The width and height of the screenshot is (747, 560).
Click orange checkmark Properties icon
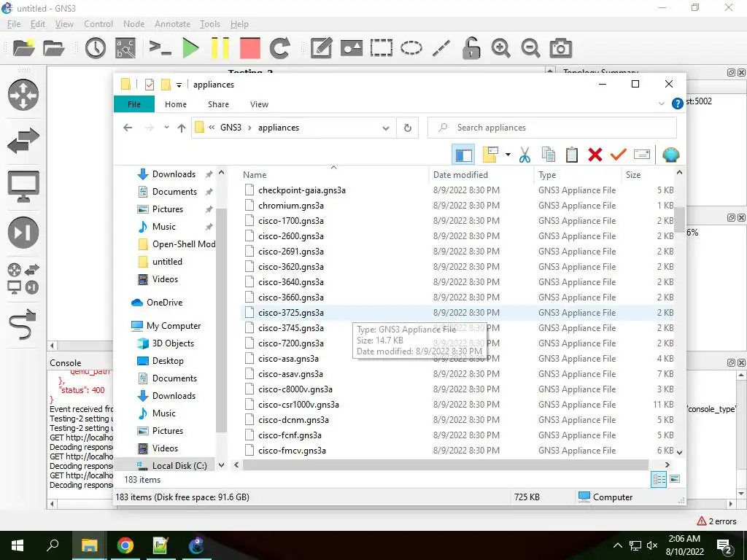click(x=619, y=155)
